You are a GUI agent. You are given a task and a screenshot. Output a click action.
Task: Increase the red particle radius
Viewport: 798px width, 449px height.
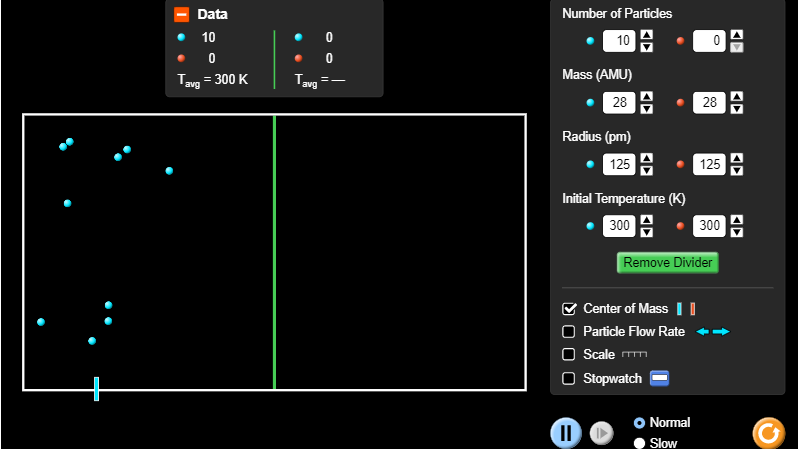pos(737,158)
